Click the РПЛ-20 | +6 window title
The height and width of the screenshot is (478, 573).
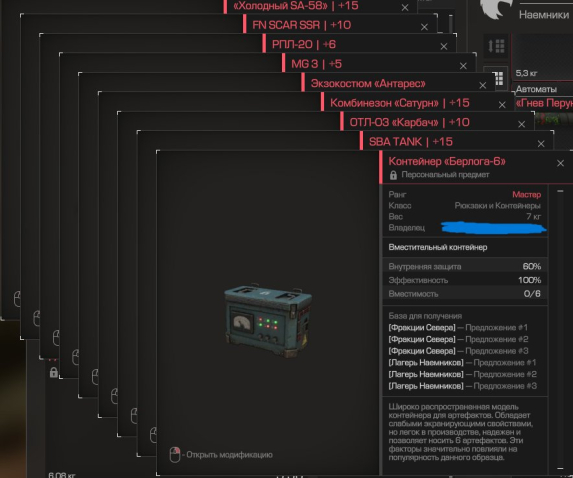(x=304, y=45)
